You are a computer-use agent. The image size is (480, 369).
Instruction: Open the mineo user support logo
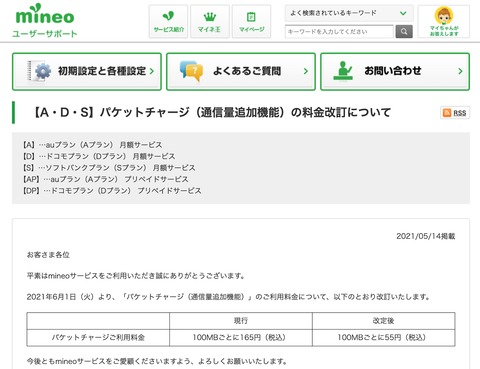click(x=45, y=20)
